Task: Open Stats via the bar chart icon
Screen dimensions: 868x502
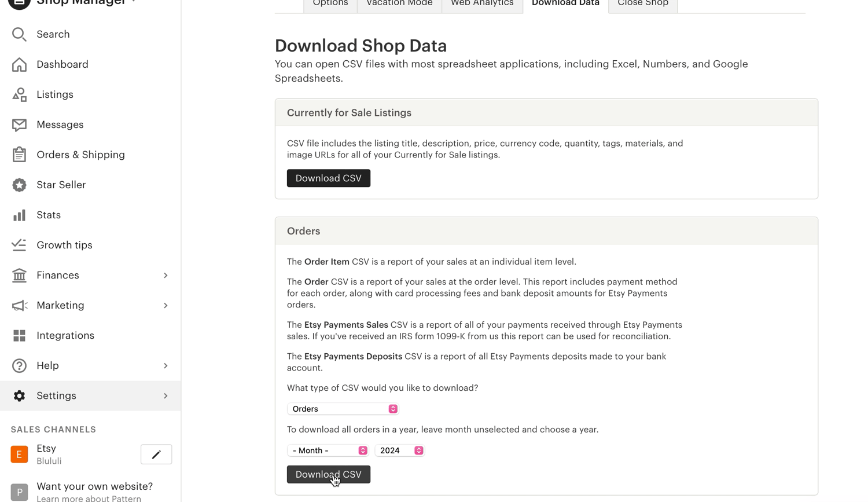Action: (x=19, y=215)
